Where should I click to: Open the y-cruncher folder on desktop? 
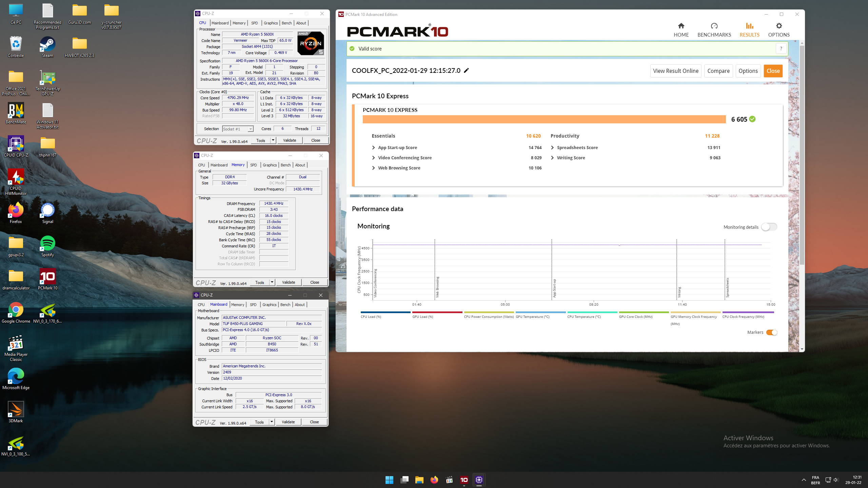pos(111,16)
